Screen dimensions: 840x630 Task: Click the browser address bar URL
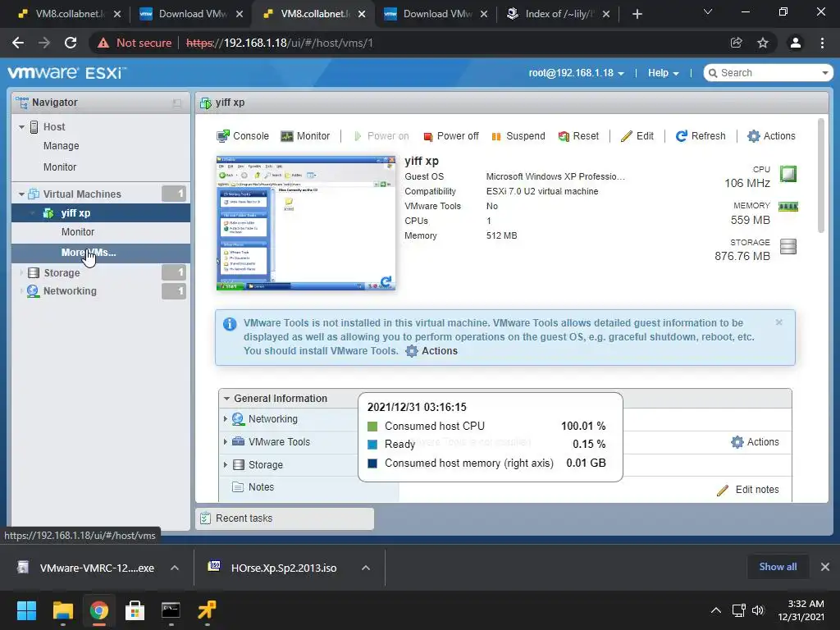[280, 43]
